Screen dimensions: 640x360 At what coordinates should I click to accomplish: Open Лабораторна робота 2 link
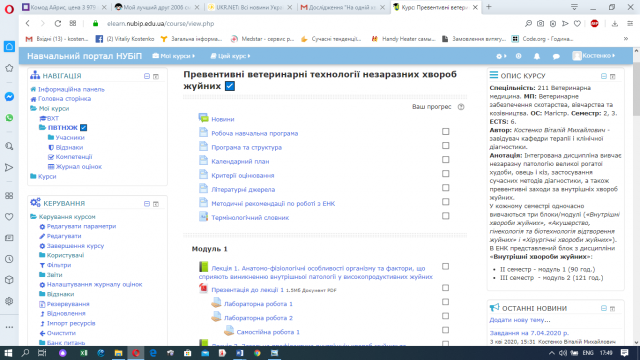coord(258,318)
